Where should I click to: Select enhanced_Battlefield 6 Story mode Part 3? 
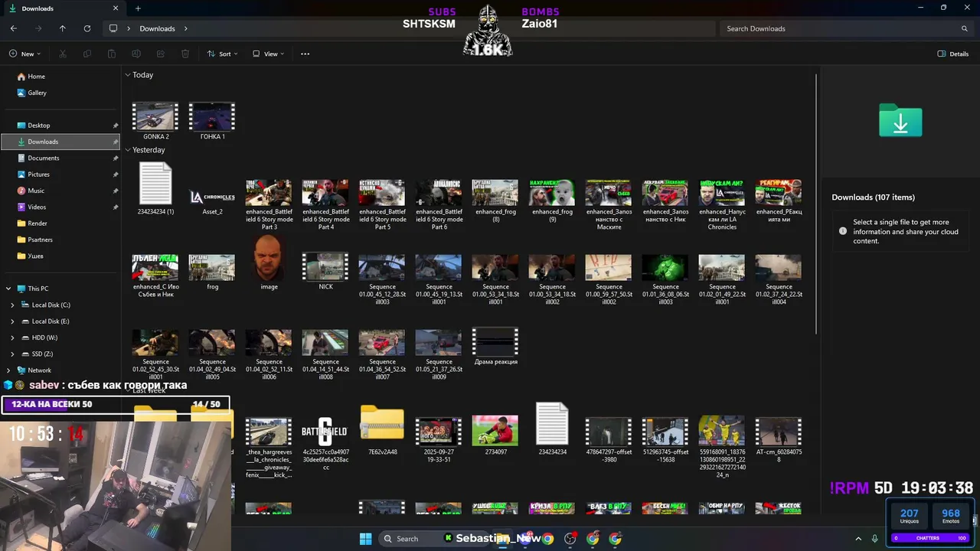(269, 204)
